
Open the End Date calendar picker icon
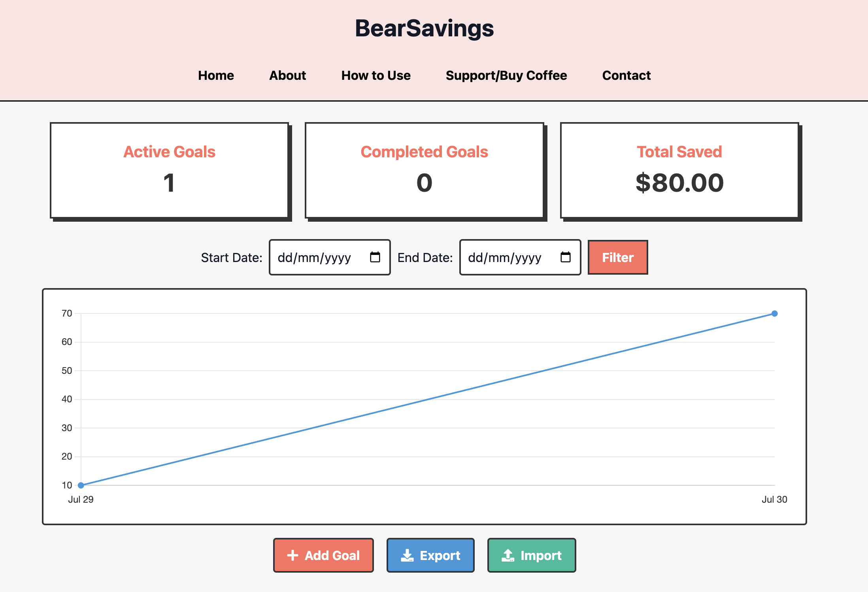pyautogui.click(x=565, y=257)
